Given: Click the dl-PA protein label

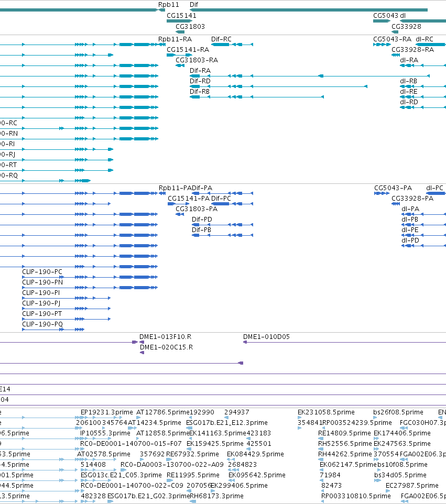Looking at the screenshot, I should (x=410, y=209).
